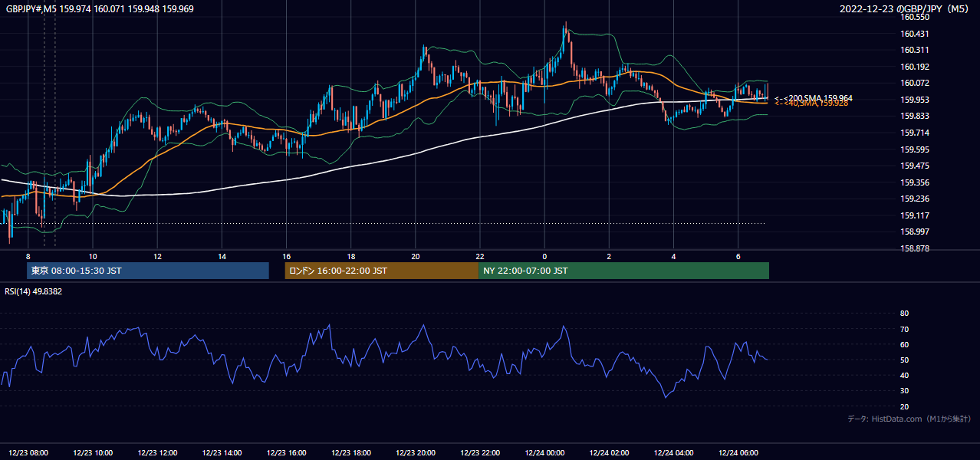Click price axis value 159.117

(x=914, y=215)
